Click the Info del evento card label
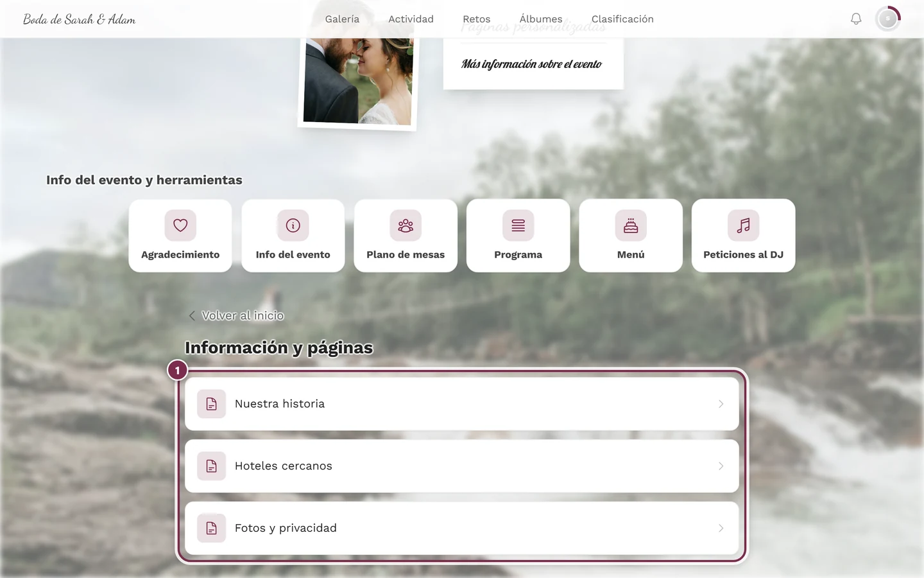 (293, 255)
